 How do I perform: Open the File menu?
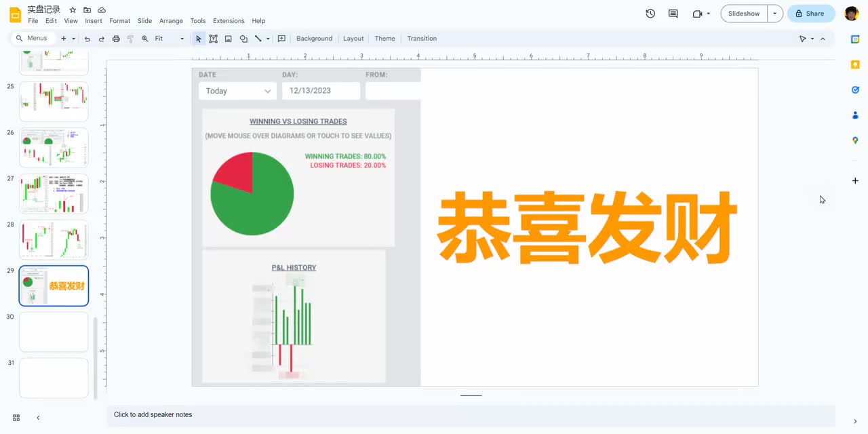(33, 21)
